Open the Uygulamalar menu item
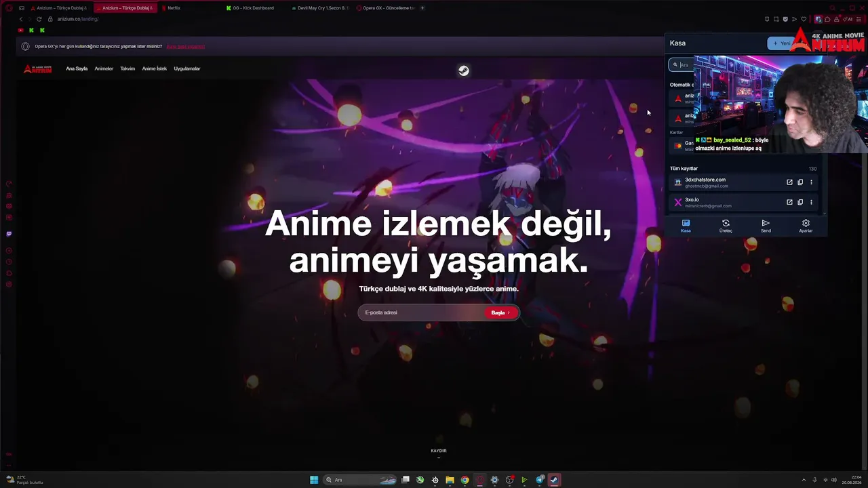 pos(187,68)
